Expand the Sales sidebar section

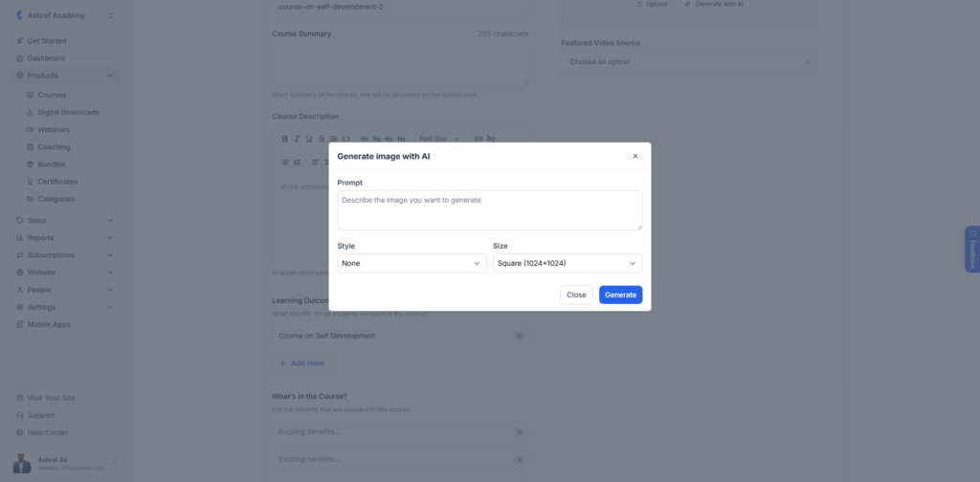click(x=65, y=220)
